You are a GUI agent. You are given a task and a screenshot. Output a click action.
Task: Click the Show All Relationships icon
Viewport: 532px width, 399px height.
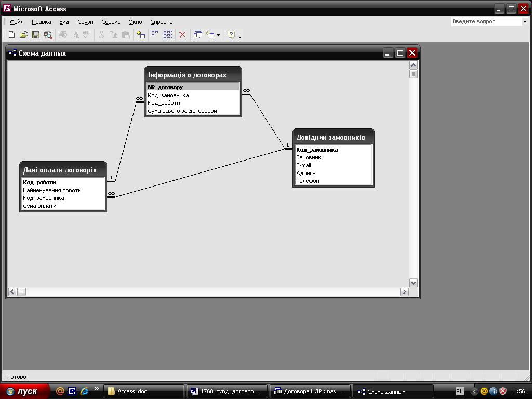pos(167,35)
